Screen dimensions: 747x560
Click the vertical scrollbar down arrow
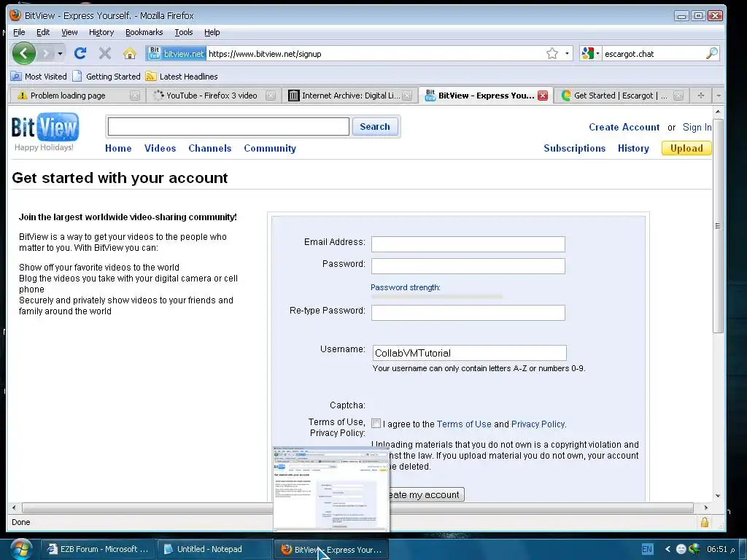point(718,496)
